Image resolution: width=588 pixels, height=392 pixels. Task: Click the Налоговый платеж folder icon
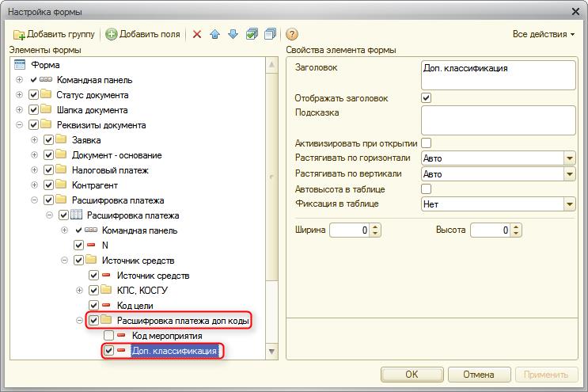61,169
